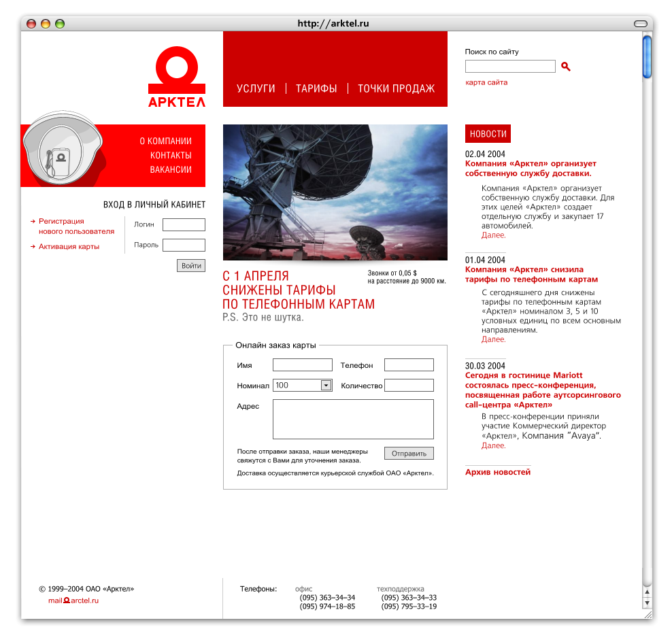The width and height of the screenshot is (672, 644).
Task: Click Далее under 02.04 2004 news
Action: coord(493,235)
